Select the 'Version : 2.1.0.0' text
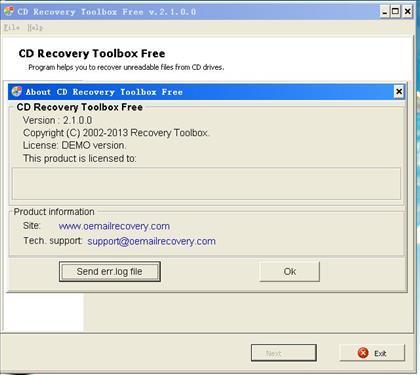Screen dimensions: 420x375 point(57,120)
